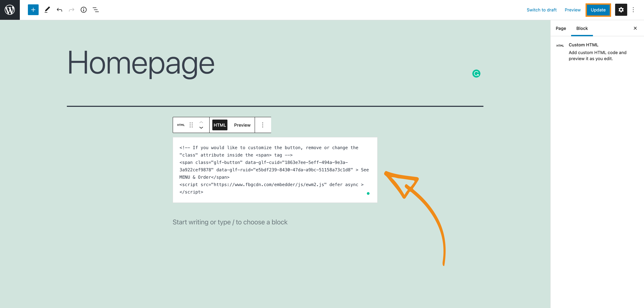
Task: Toggle the settings gear sidebar
Action: click(x=621, y=10)
